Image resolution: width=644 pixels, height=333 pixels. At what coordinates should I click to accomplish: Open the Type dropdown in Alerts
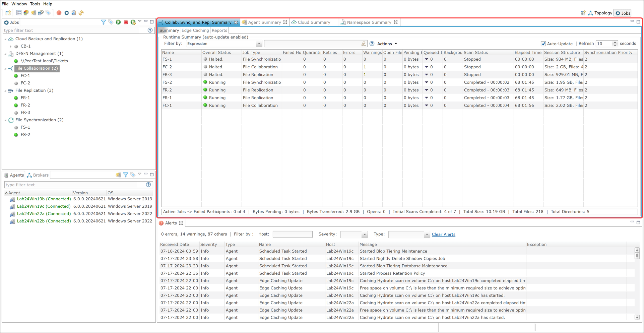409,234
